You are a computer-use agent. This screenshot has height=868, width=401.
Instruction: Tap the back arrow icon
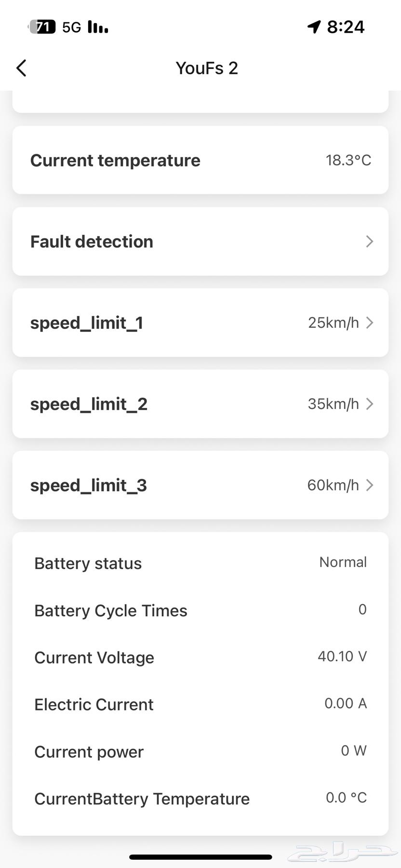point(22,68)
